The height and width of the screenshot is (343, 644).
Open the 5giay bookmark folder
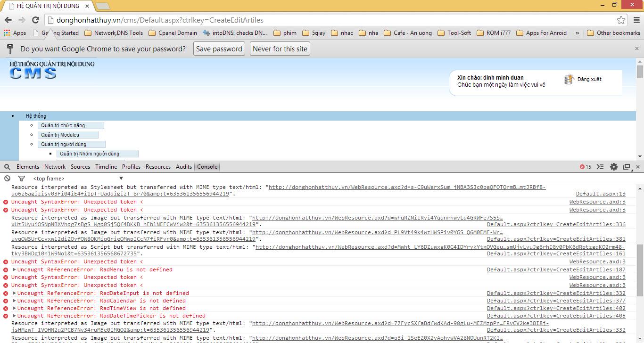tap(314, 33)
